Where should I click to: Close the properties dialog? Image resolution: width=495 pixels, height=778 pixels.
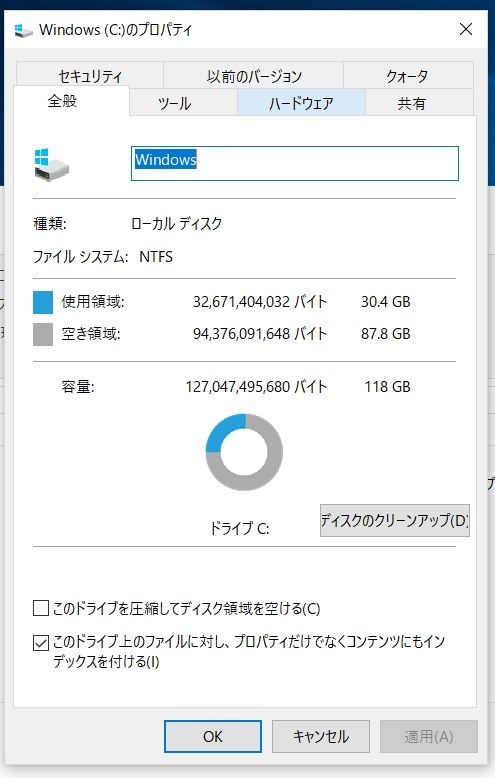[466, 29]
